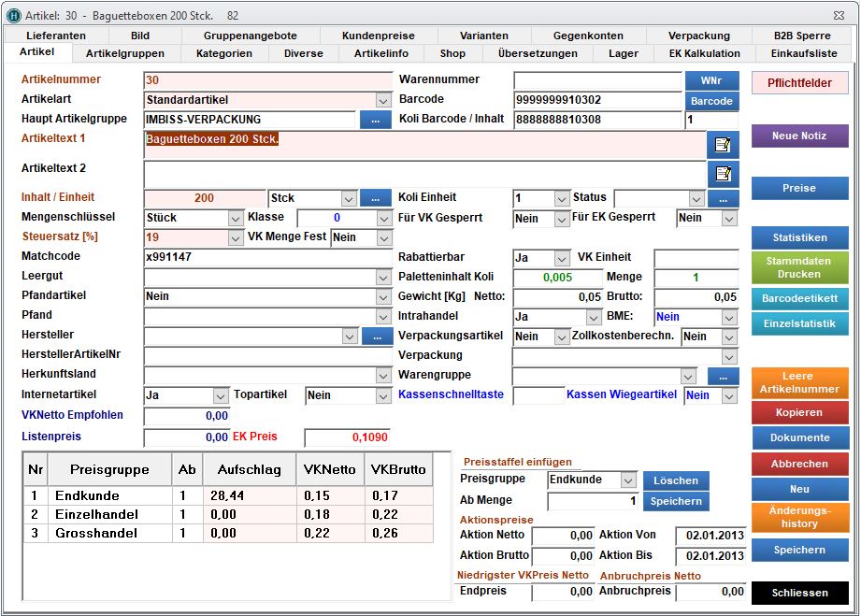The width and height of the screenshot is (861, 616).
Task: Click the ellipsis button beside Hersteller
Action: pyautogui.click(x=377, y=336)
